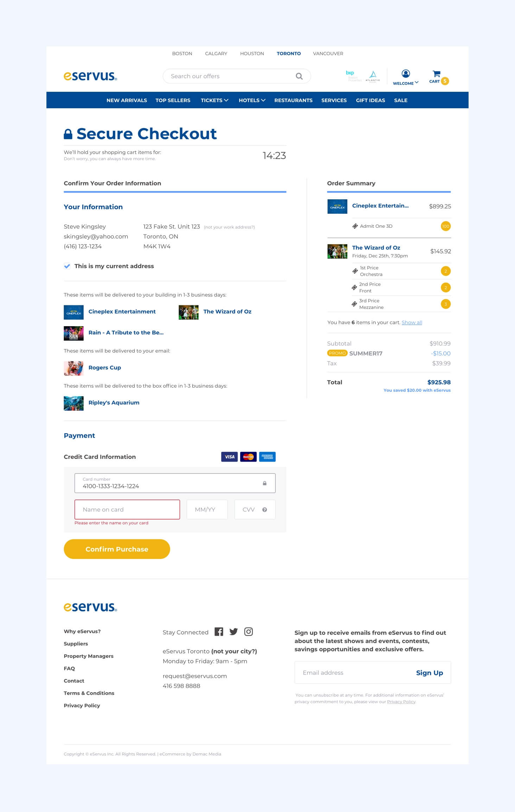Click the cart count badge showing 5
515x812 pixels.
pyautogui.click(x=445, y=81)
